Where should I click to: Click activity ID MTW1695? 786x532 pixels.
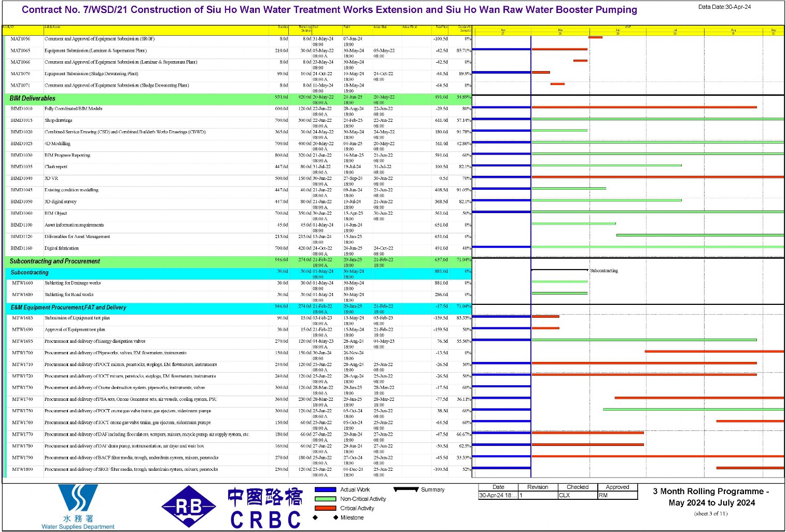coord(22,341)
